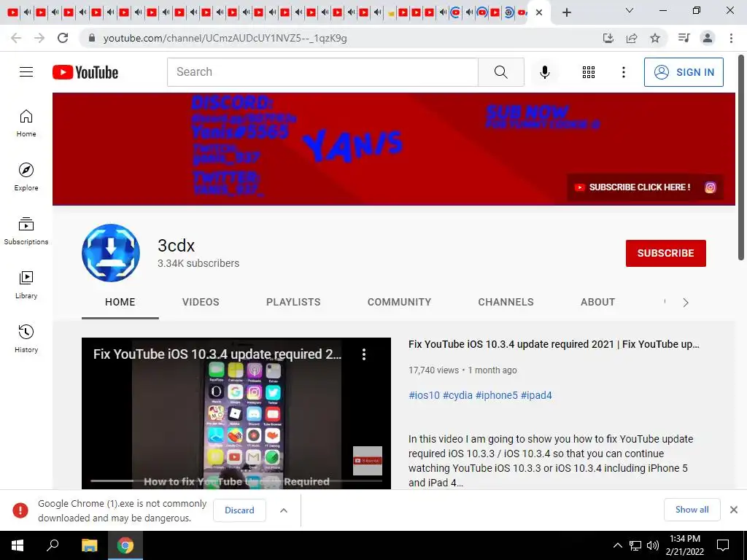Click SUBSCRIBE CLICK HERE banner link
The image size is (747, 560).
(x=634, y=187)
